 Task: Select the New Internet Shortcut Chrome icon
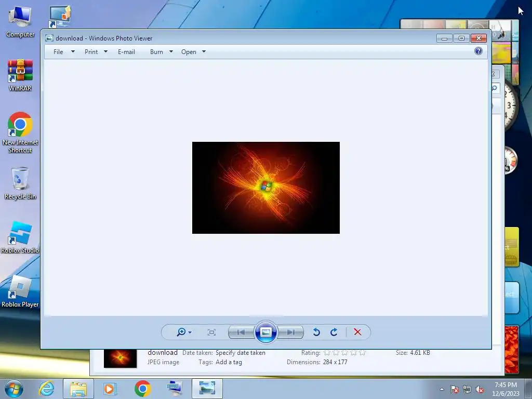click(20, 132)
